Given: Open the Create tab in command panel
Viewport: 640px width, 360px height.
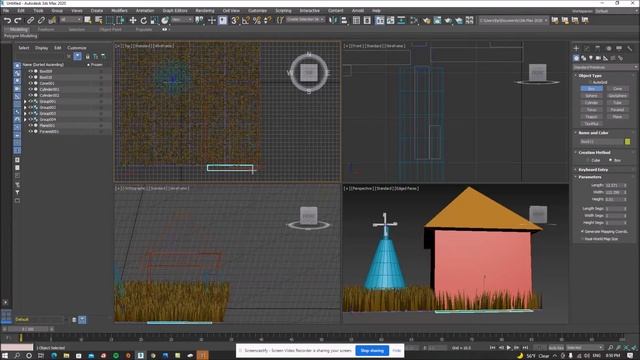Looking at the screenshot, I should [x=576, y=48].
